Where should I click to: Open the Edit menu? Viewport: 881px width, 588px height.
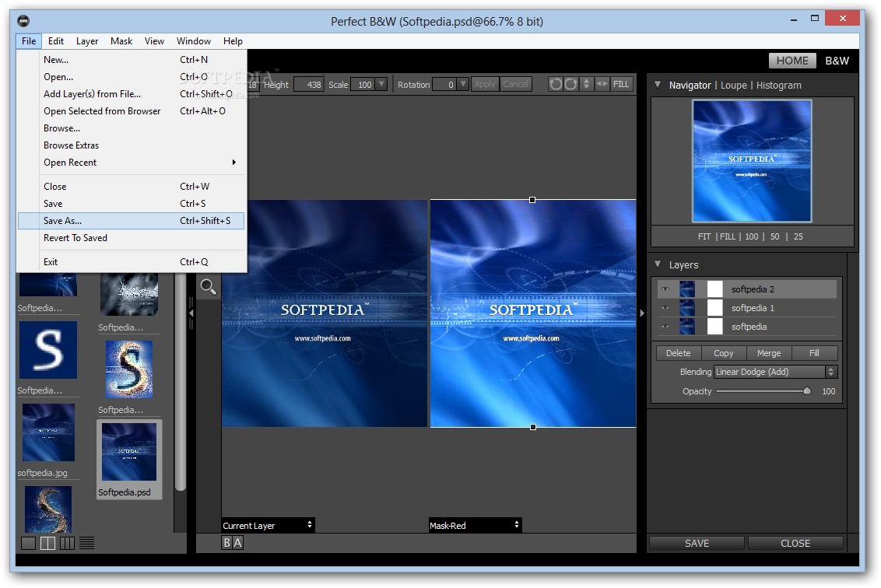55,41
